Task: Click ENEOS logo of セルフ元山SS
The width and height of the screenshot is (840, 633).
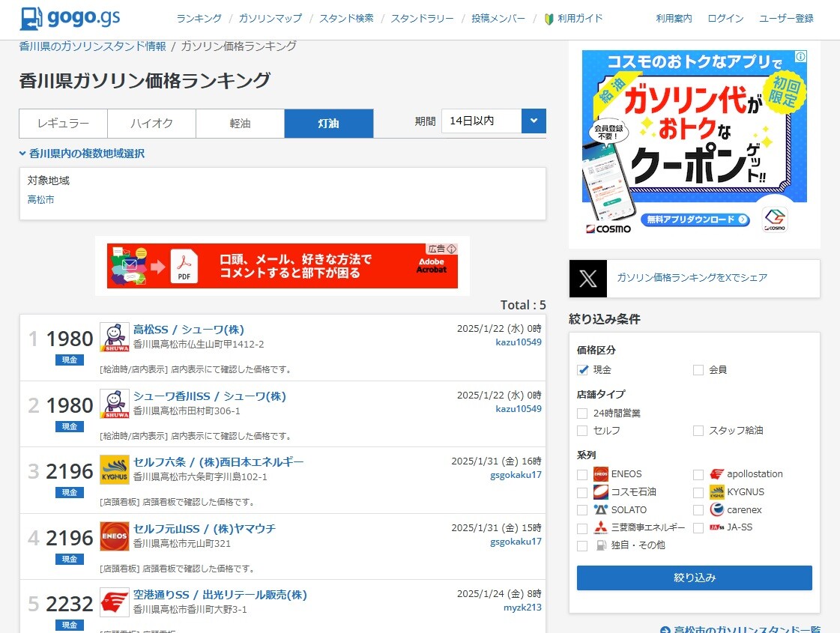Action: 115,536
